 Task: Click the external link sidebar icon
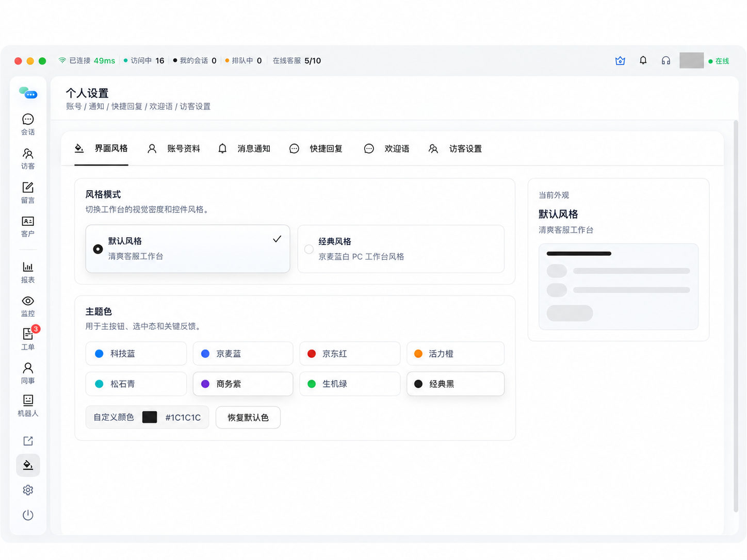[x=28, y=441]
